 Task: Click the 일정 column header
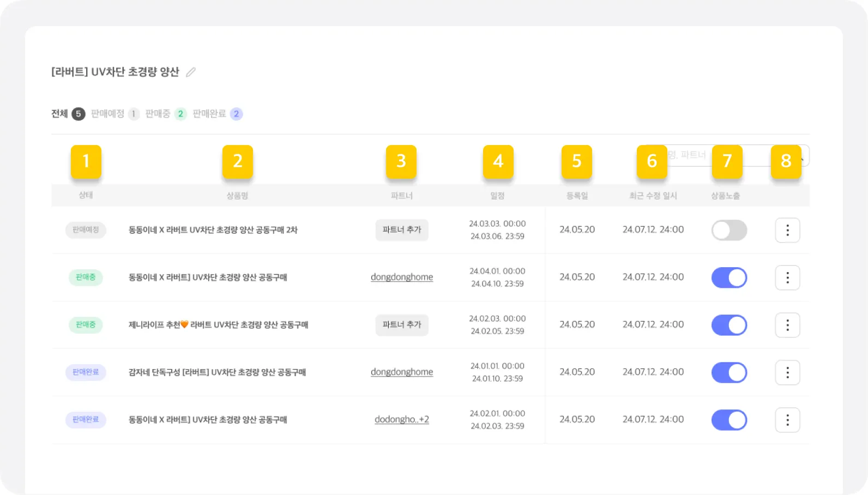click(497, 195)
